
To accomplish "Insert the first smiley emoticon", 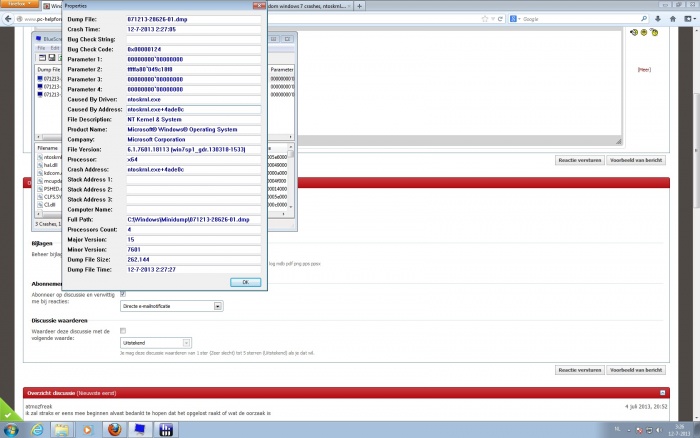I will point(634,32).
